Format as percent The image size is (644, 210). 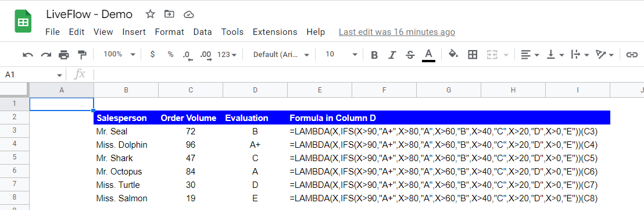[x=170, y=54]
